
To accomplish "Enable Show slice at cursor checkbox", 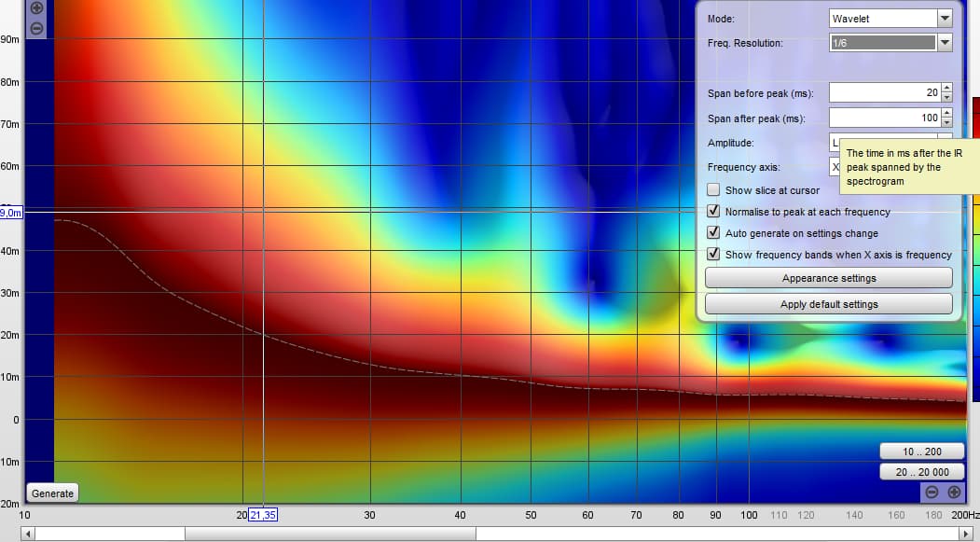I will pos(714,190).
